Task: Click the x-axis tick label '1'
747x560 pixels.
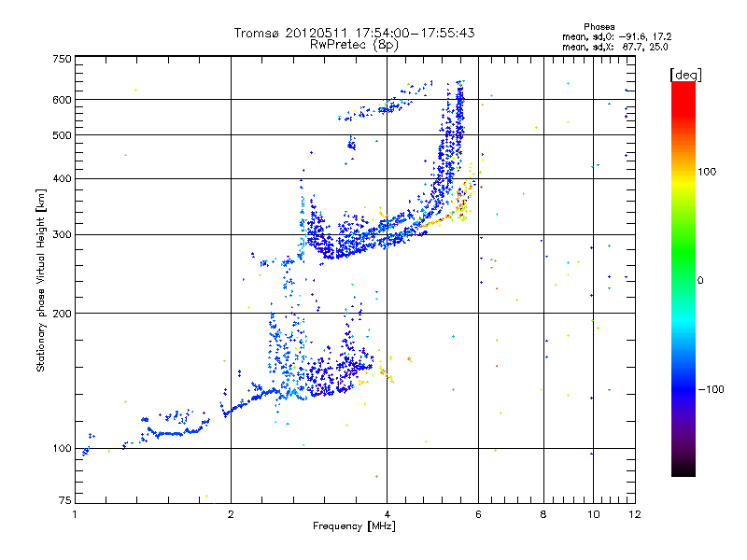Action: click(75, 514)
